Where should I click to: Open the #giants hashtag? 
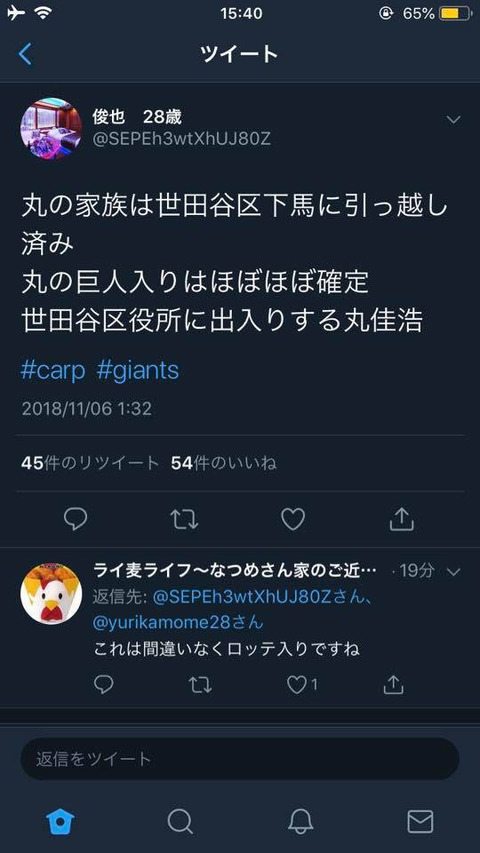tap(138, 370)
